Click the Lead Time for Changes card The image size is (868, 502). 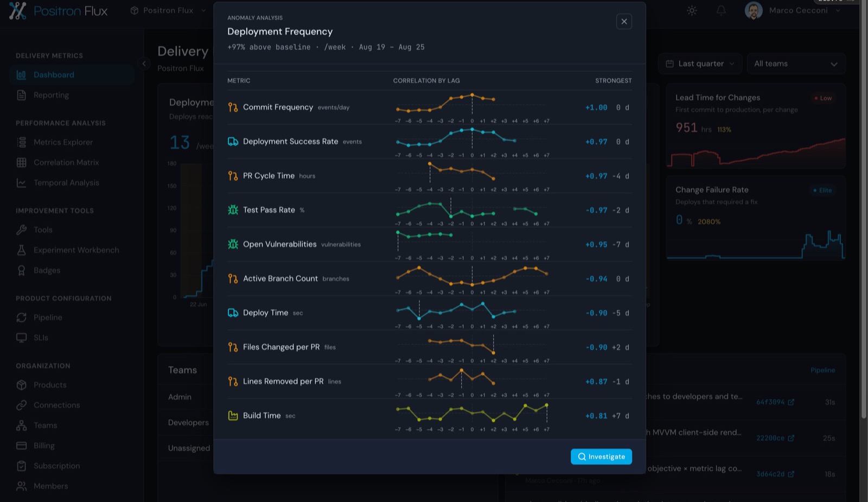point(756,126)
